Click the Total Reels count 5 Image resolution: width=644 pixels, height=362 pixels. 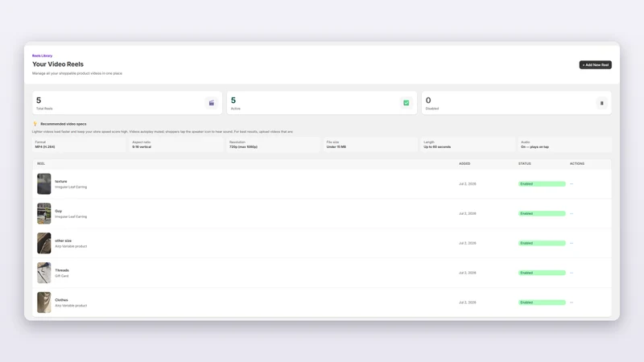coord(39,100)
